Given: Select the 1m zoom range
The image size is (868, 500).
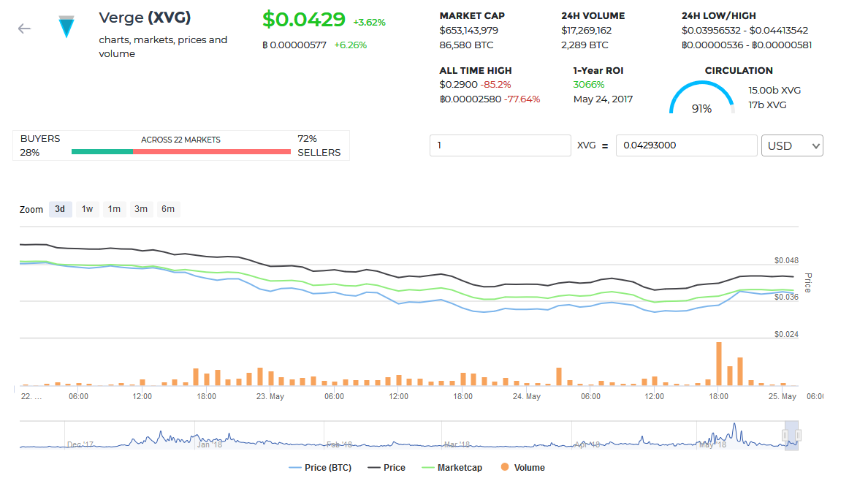Looking at the screenshot, I should click(114, 209).
